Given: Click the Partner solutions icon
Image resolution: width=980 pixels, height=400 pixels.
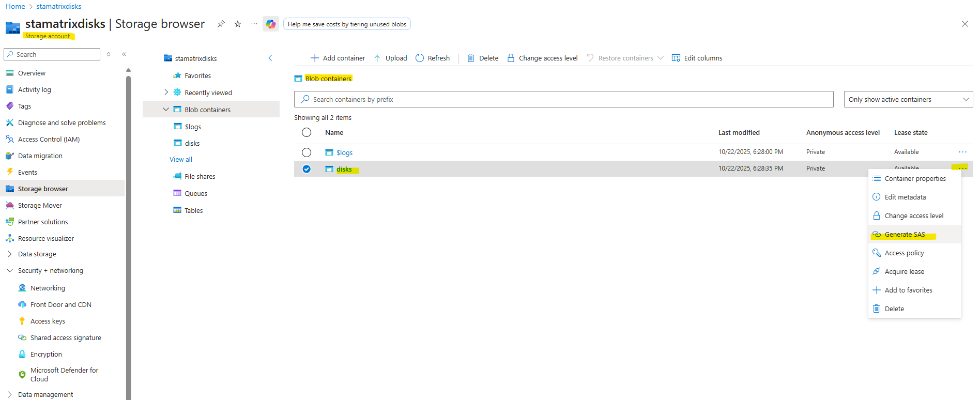Looking at the screenshot, I should click(x=10, y=222).
